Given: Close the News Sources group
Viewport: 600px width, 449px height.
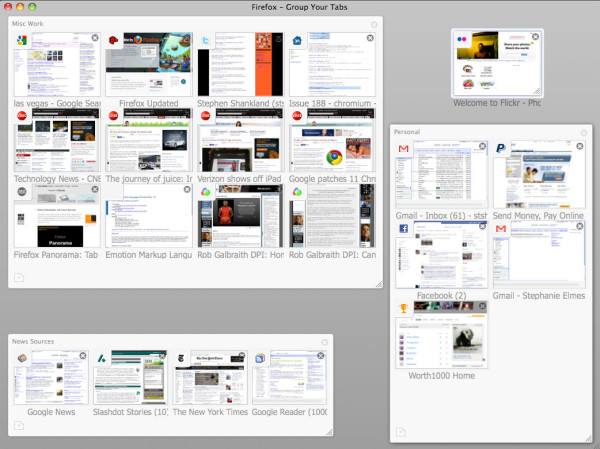Looking at the screenshot, I should pyautogui.click(x=324, y=342).
